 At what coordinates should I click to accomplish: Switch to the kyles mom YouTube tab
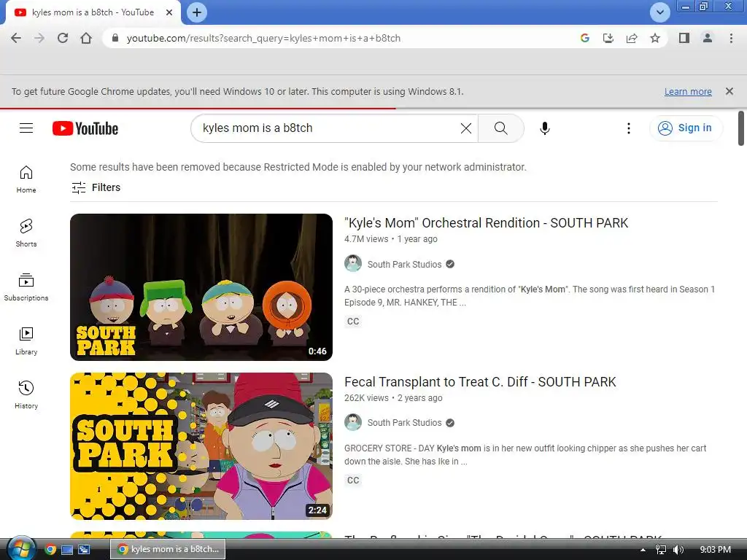coord(93,12)
